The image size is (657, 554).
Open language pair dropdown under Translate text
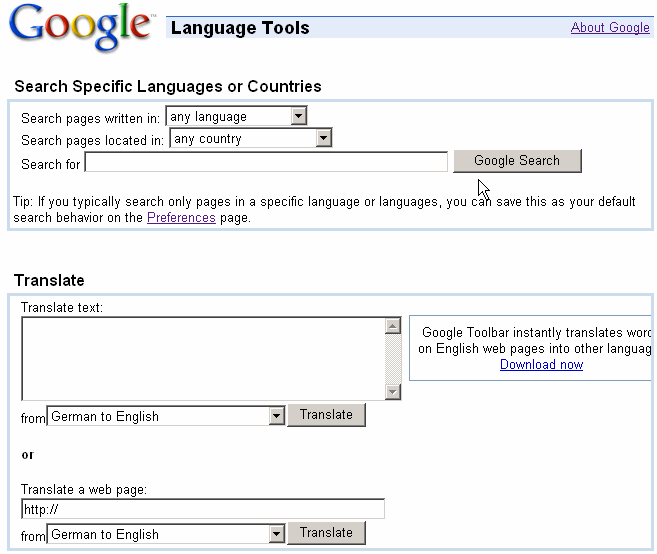[x=166, y=416]
